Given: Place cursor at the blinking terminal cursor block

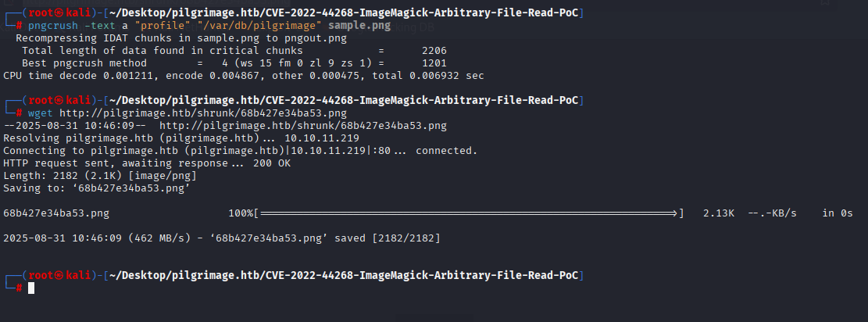Looking at the screenshot, I should click(31, 288).
